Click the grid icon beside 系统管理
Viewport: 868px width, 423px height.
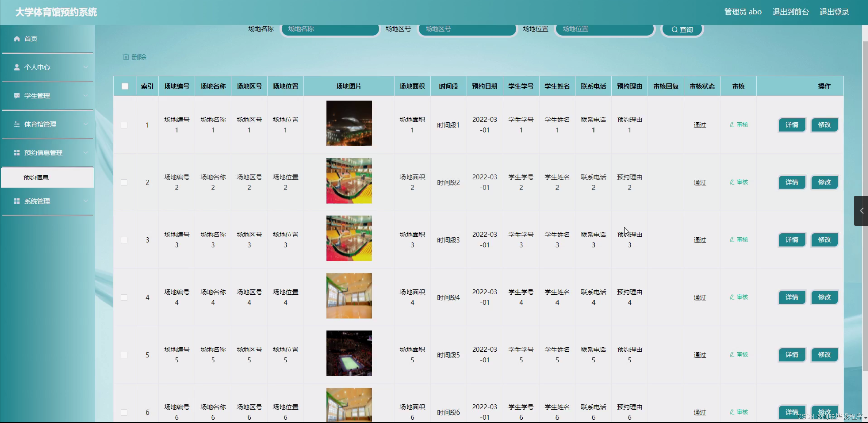[x=17, y=201]
